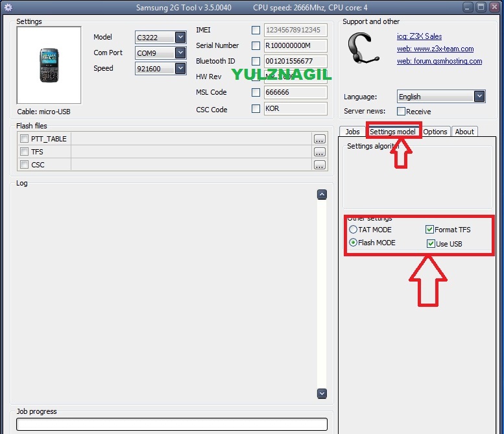This screenshot has width=504, height=434.
Task: Expand the Com Port dropdown
Action: 180,53
